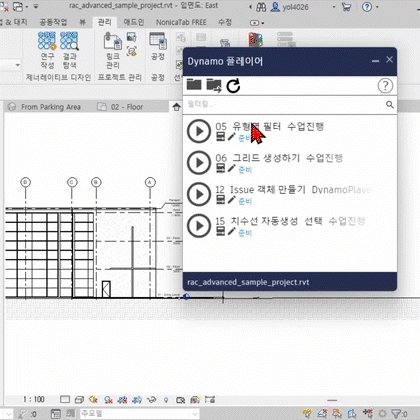The image size is (420, 420).
Task: Open edit inputs icon for script 12
Action: tap(220, 200)
